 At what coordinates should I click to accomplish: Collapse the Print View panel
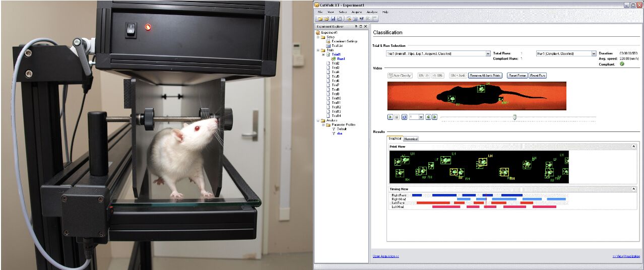point(635,147)
